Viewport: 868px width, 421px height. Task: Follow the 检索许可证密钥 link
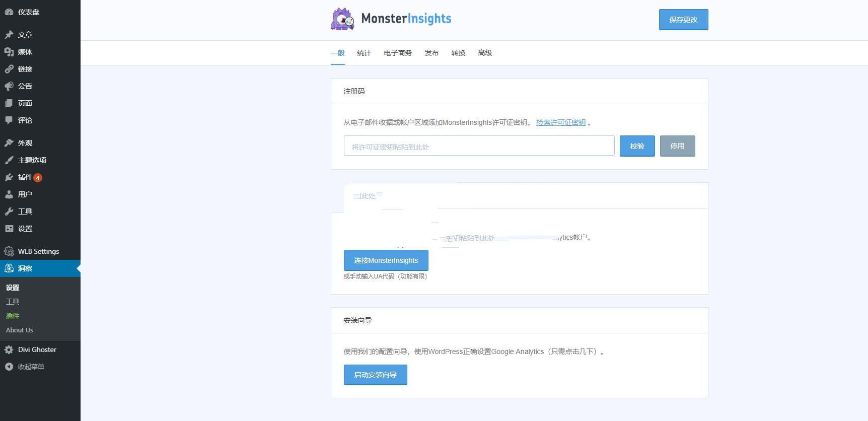pos(560,122)
